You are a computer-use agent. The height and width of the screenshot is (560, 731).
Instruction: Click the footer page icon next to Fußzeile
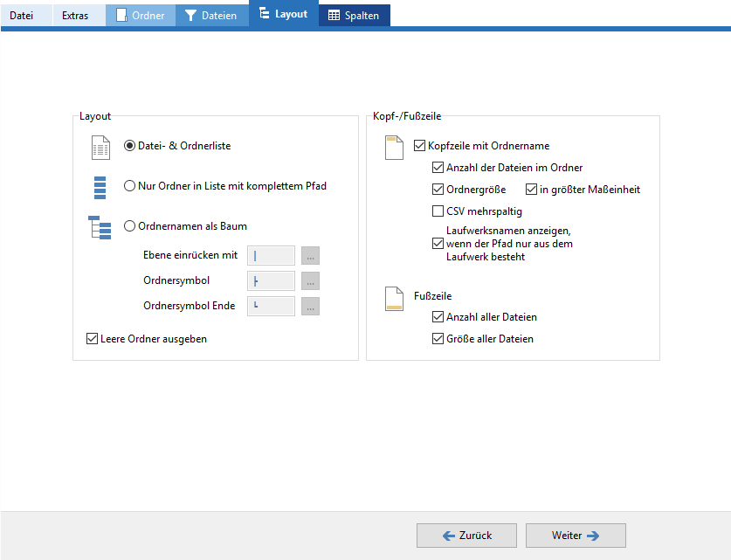coord(395,300)
